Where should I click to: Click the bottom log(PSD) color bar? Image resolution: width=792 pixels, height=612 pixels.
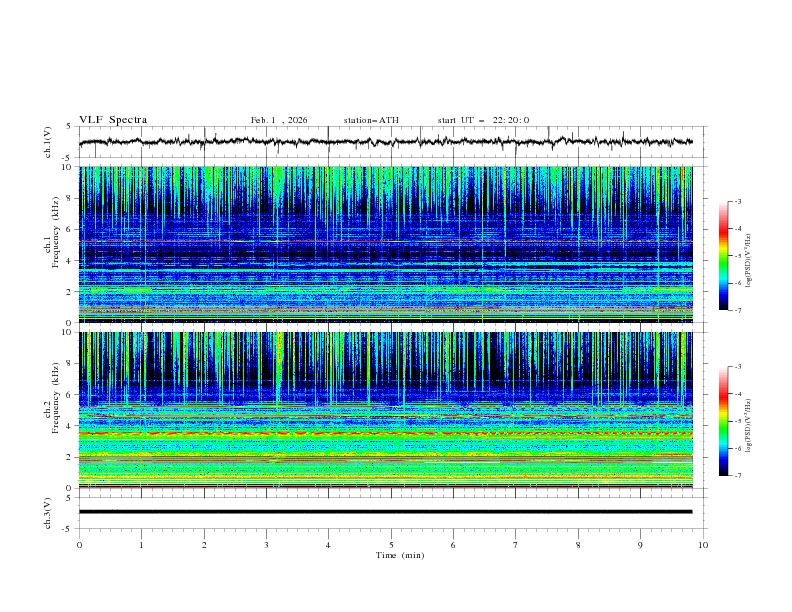click(x=724, y=421)
